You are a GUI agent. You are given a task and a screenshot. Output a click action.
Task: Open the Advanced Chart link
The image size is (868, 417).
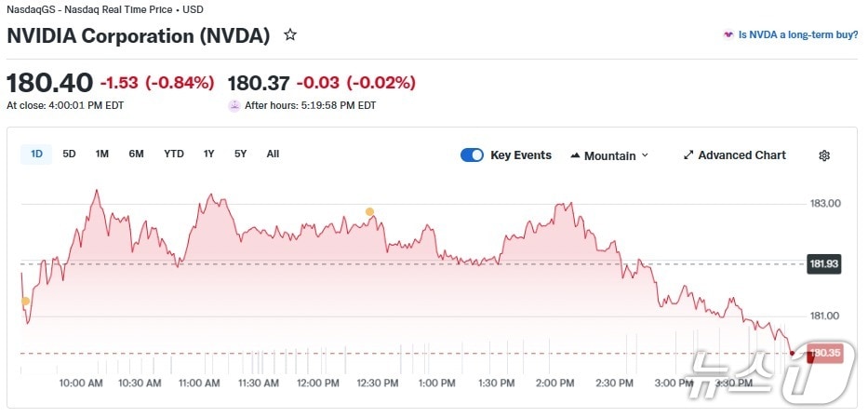click(741, 155)
